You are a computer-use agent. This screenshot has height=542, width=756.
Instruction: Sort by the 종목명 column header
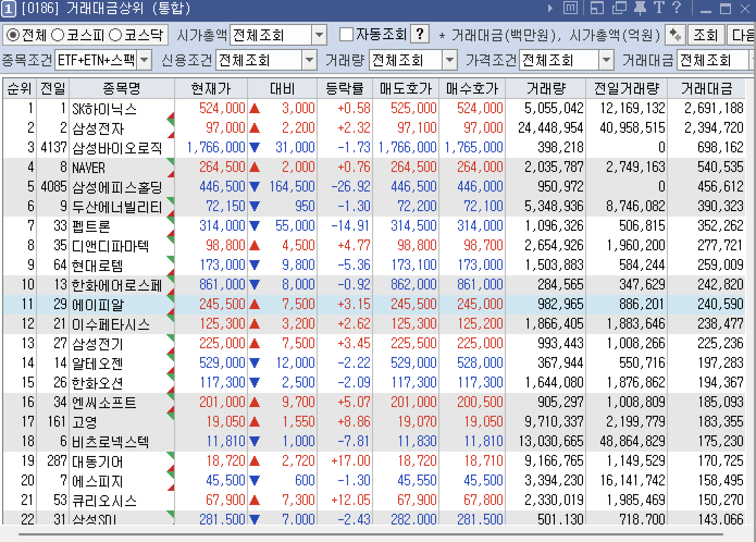122,88
